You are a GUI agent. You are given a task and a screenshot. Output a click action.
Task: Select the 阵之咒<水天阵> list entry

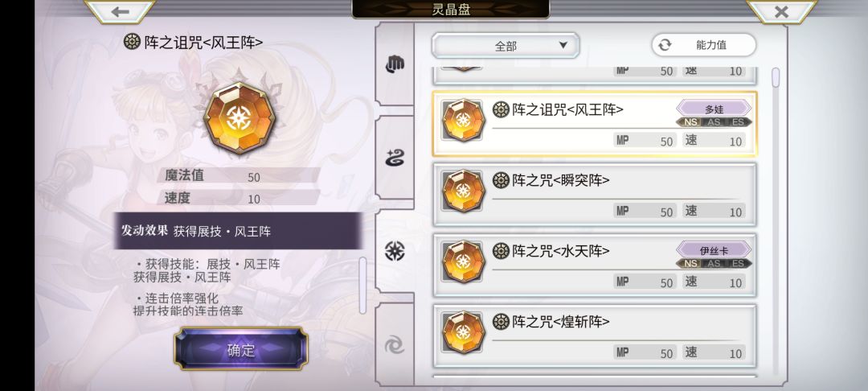click(x=594, y=265)
